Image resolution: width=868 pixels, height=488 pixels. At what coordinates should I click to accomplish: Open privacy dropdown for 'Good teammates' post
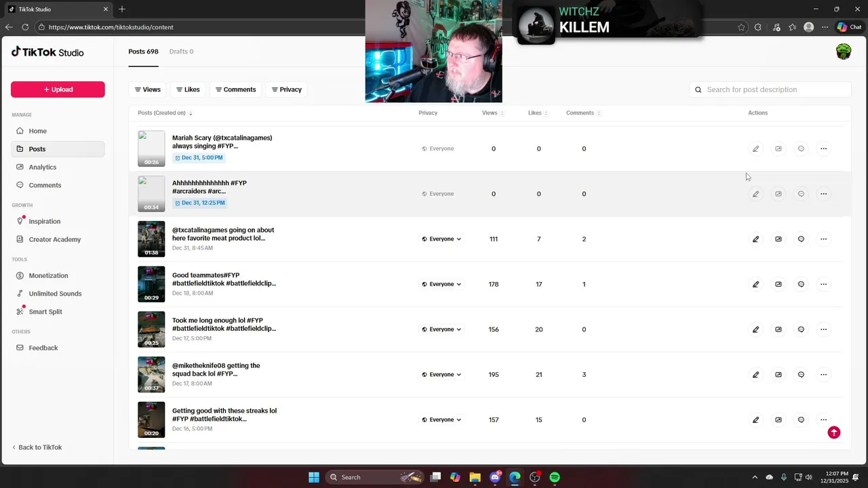pos(441,284)
